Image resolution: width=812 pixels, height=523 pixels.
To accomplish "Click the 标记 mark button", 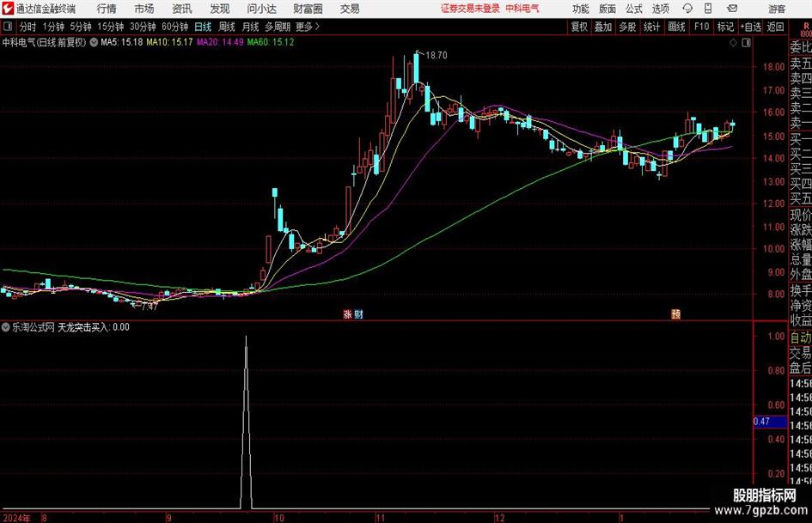I will pos(725,27).
